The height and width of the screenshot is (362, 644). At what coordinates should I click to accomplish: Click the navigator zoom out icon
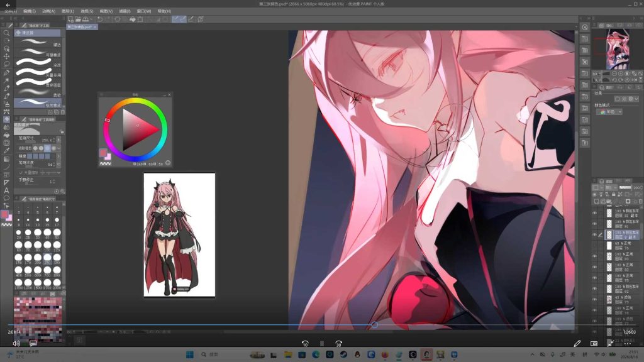click(x=614, y=74)
